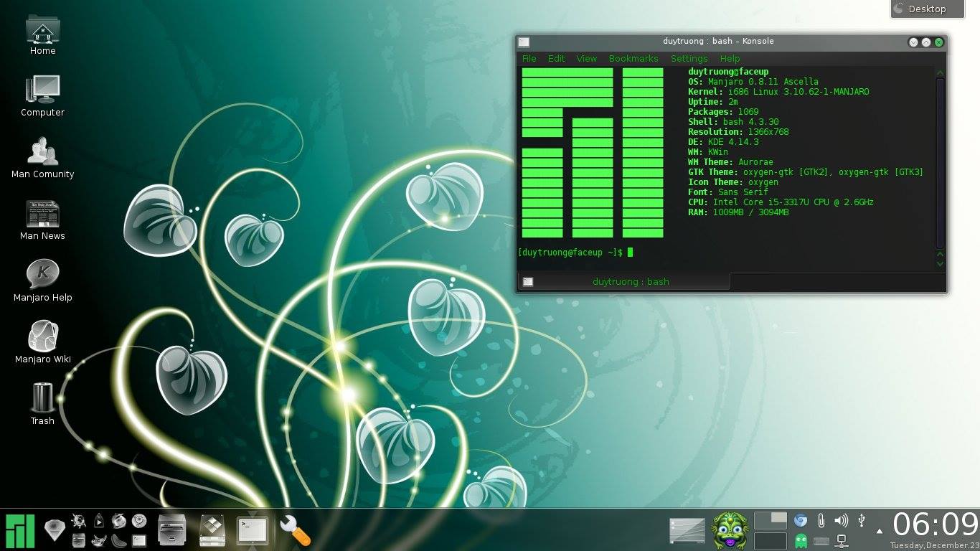Open the Klipper paperclip clipboard tray icon
This screenshot has width=980, height=551.
point(821,521)
